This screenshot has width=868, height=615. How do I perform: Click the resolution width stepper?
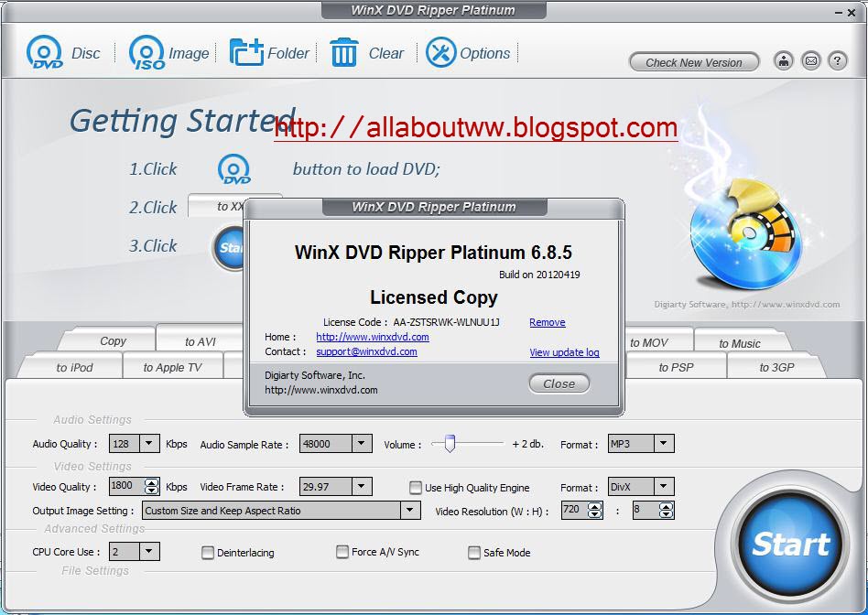[x=595, y=510]
